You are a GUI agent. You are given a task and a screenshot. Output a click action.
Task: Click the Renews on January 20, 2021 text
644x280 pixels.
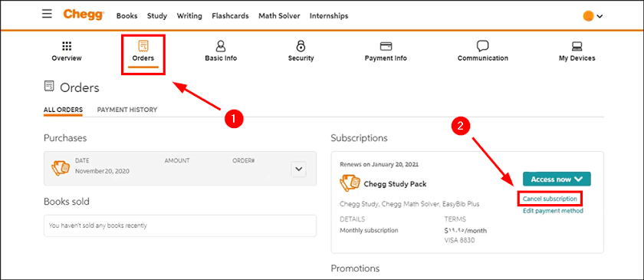click(379, 164)
